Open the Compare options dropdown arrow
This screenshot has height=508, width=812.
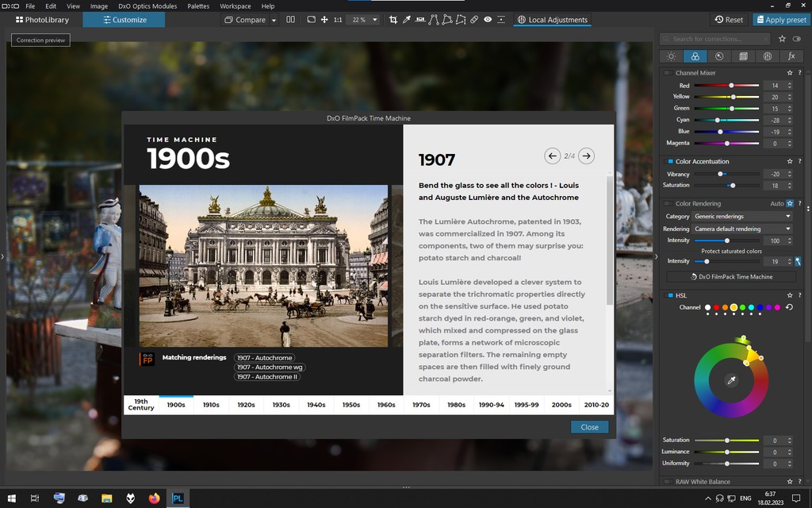[274, 20]
